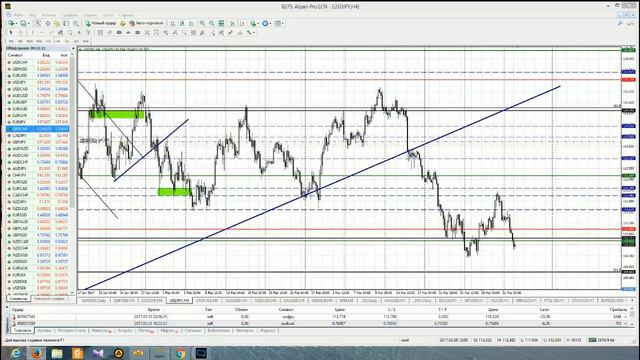The height and width of the screenshot is (360, 640).
Task: Open the arrows objects dropdown
Action: click(x=250, y=32)
